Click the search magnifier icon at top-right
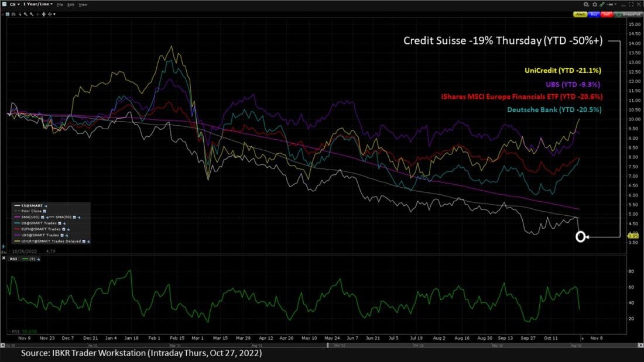 coord(586,5)
